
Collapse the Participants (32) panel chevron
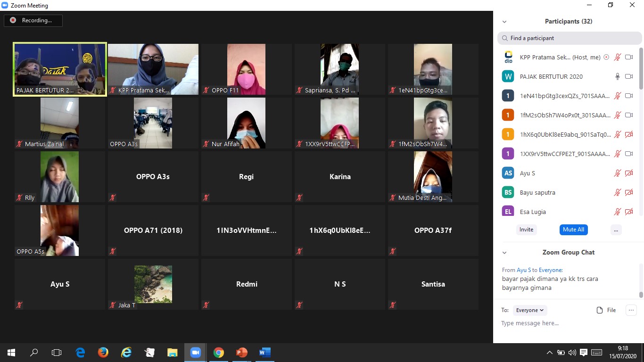504,22
